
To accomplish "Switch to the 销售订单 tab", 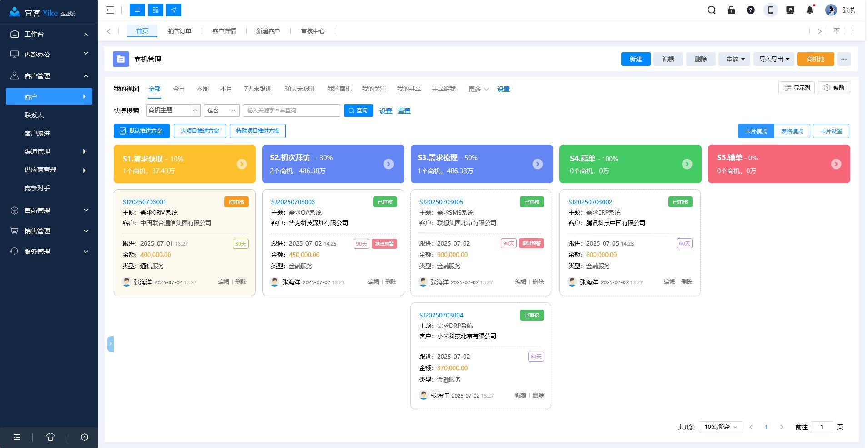I will (180, 31).
